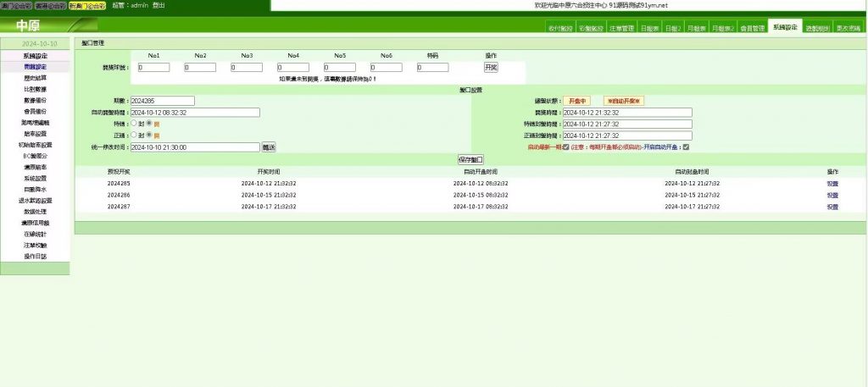Open 歷史結算 in the sidebar

35,77
